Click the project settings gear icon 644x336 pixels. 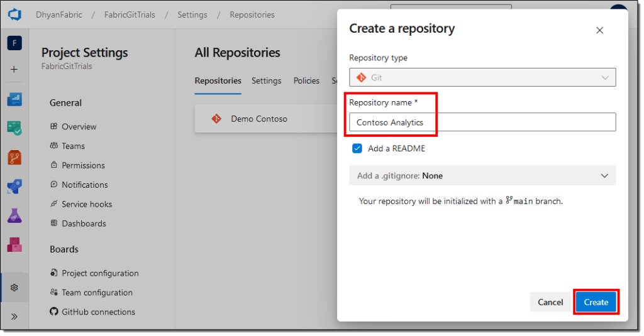coord(14,288)
